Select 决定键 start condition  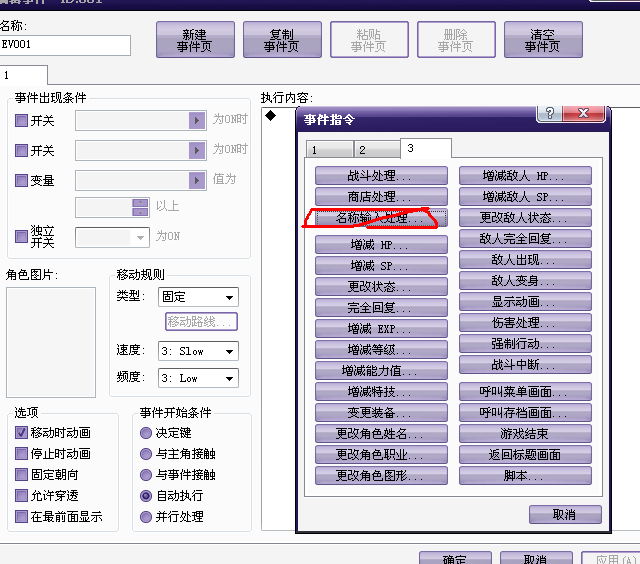tap(146, 433)
